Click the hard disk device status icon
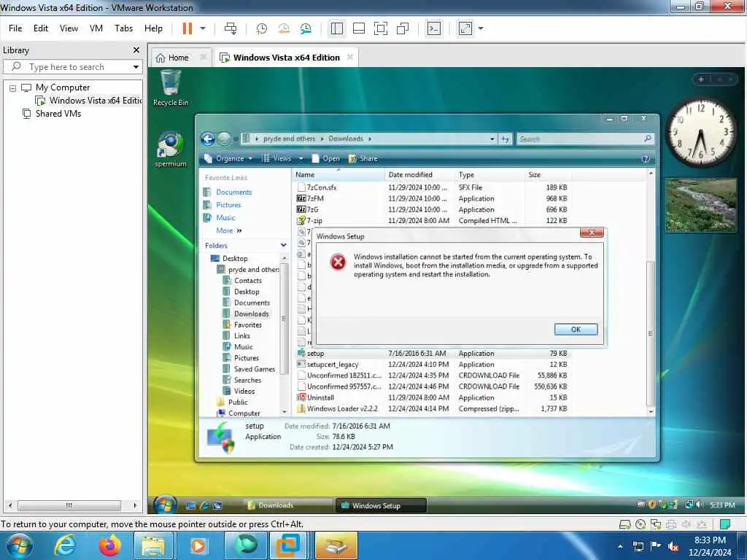The width and height of the screenshot is (747, 560). tap(624, 524)
